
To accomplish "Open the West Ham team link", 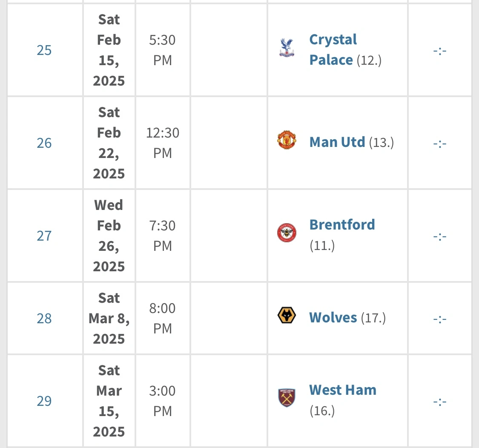I will 343,390.
